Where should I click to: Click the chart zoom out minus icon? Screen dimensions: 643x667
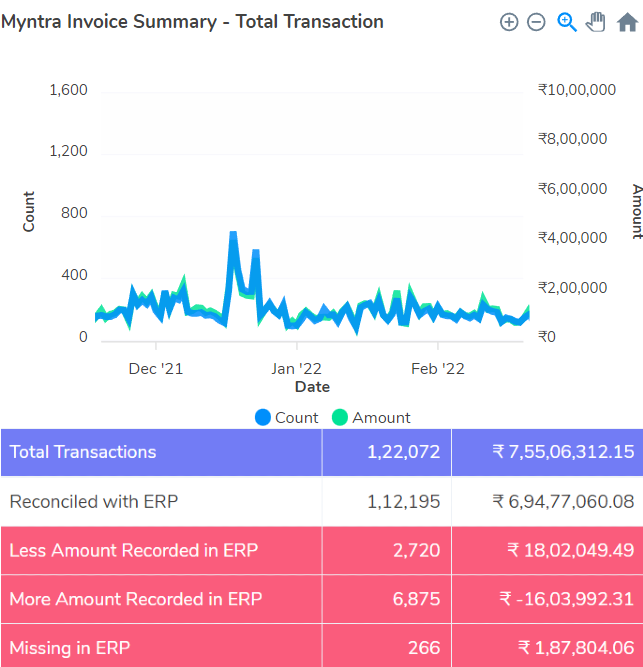pos(536,22)
